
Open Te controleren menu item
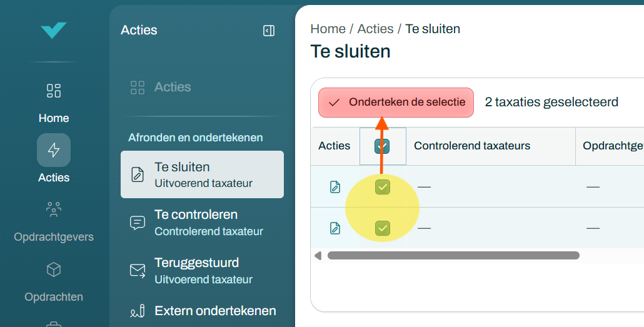click(202, 222)
